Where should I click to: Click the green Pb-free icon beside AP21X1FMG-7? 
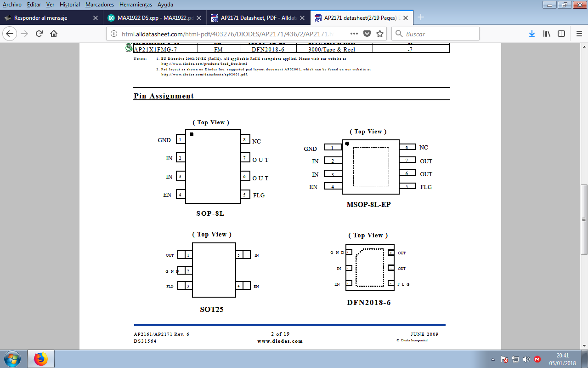tap(129, 48)
